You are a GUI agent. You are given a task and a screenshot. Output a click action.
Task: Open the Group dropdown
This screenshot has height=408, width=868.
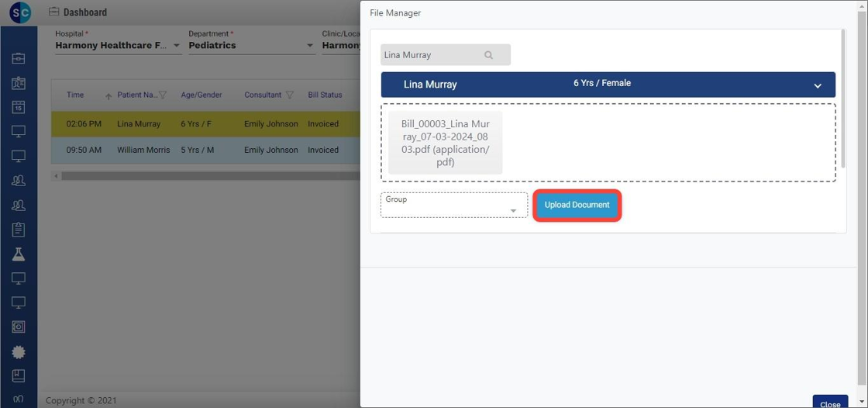click(x=512, y=210)
